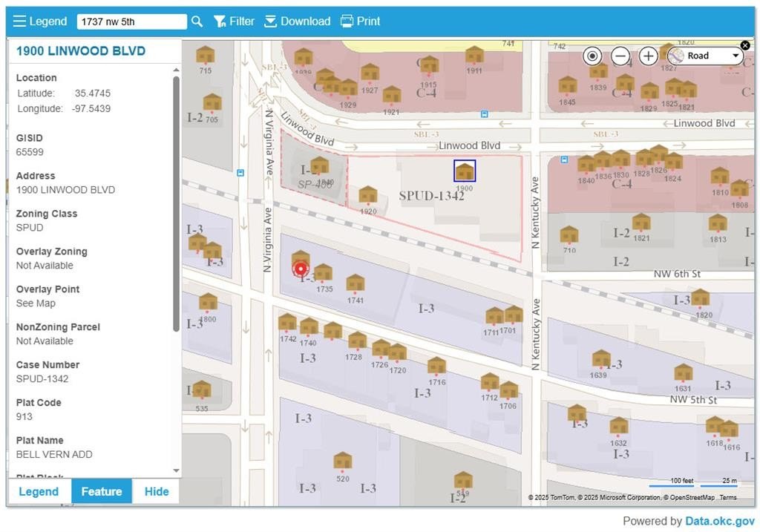Select the selected 1900 Linwood house marker
The width and height of the screenshot is (760, 532).
coord(465,171)
